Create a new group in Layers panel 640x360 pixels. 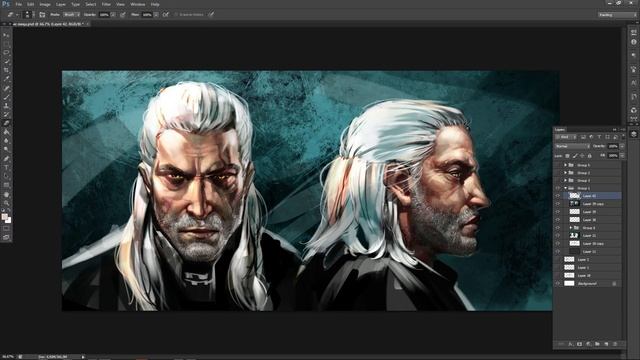click(597, 344)
